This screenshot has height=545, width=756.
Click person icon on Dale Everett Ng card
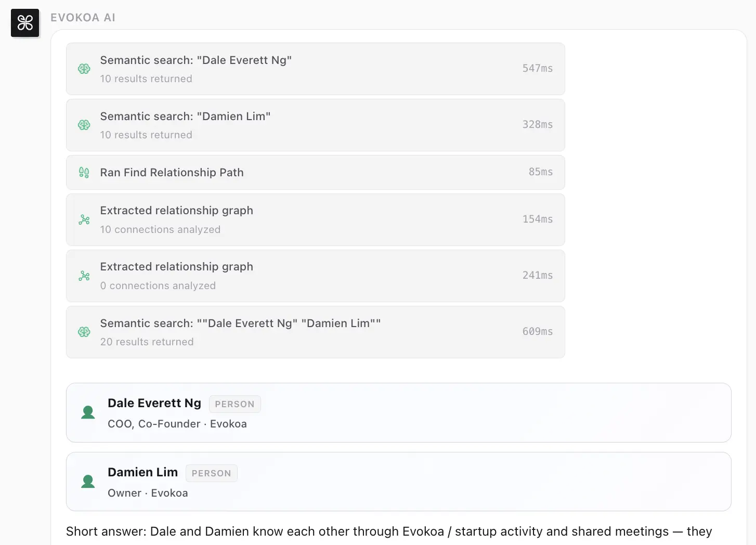pyautogui.click(x=88, y=412)
